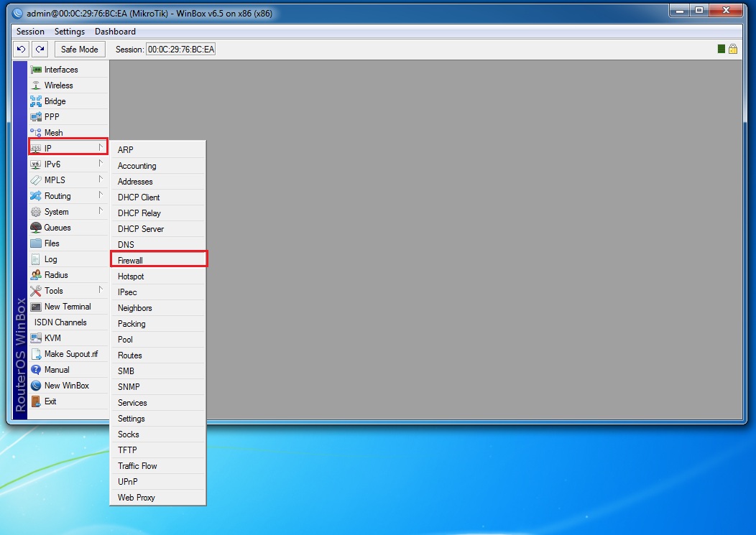Click the KVM icon

coord(36,338)
